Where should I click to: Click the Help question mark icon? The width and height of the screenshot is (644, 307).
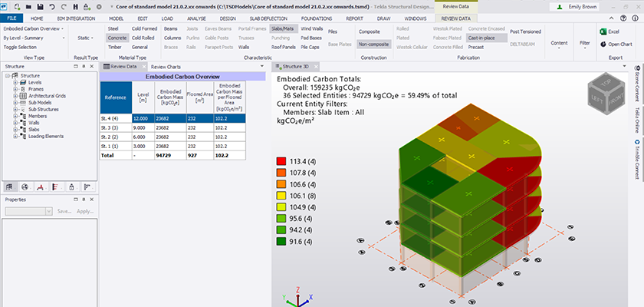624,18
